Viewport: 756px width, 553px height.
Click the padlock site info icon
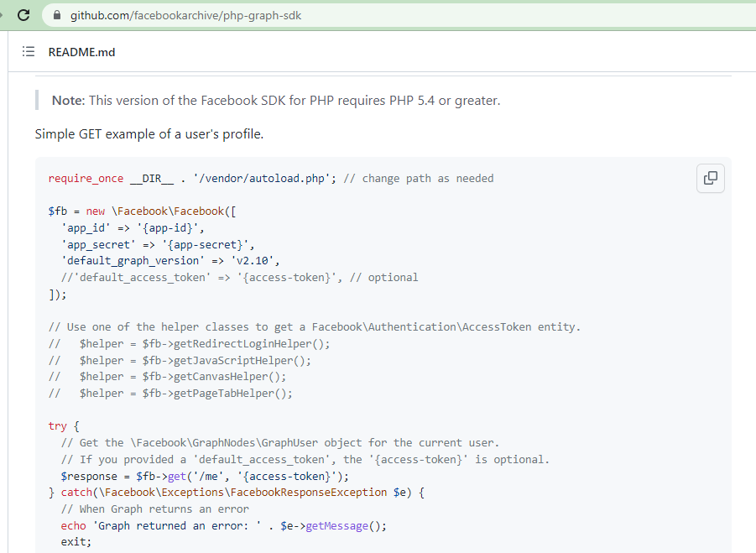pyautogui.click(x=57, y=15)
